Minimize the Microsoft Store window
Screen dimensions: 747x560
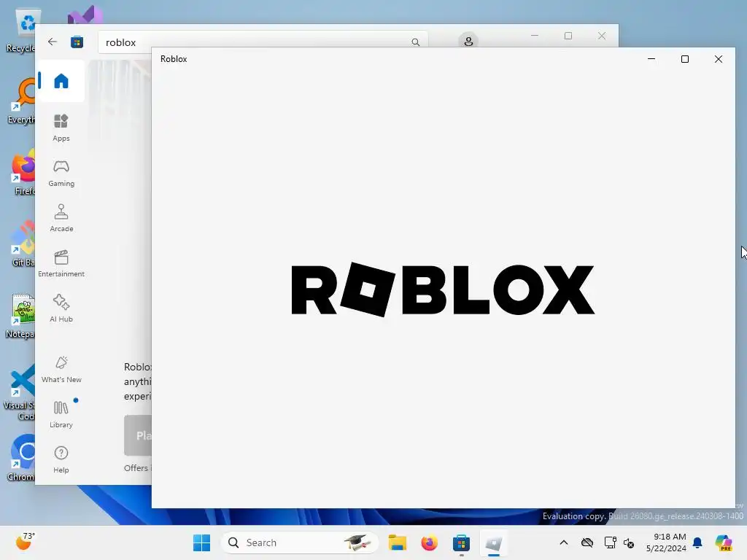pos(535,36)
